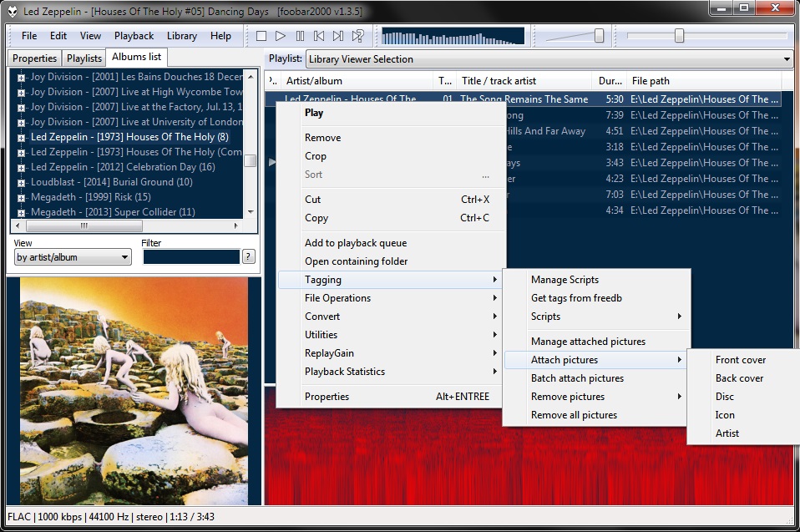The height and width of the screenshot is (532, 800).
Task: Open the Playback Statistics submenu
Action: pos(392,372)
